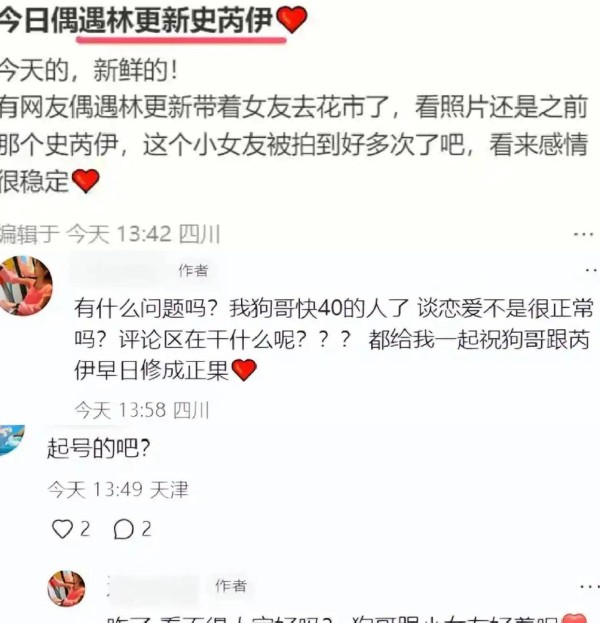
Task: Select the comment text starting 有什么问题吗
Action: [334, 339]
